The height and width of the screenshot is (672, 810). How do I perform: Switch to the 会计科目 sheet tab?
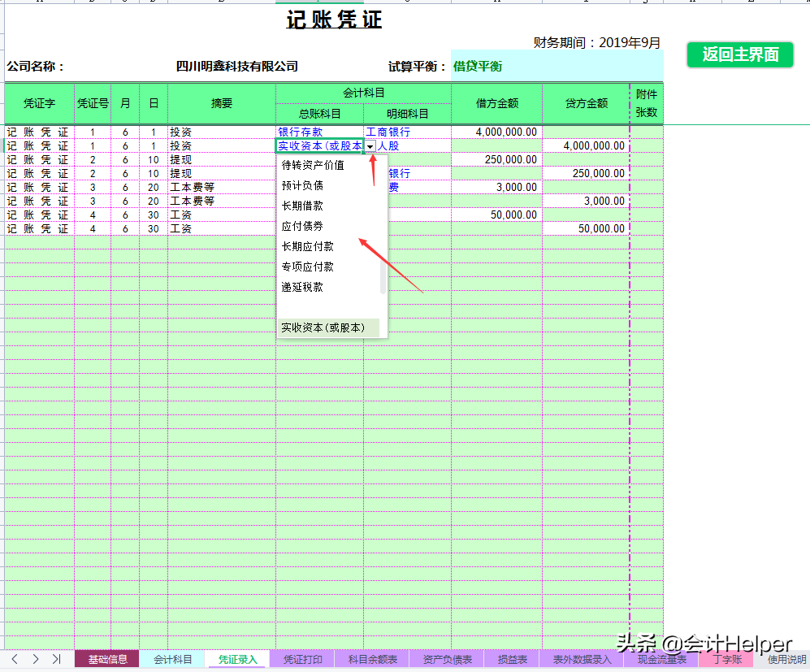[x=172, y=660]
